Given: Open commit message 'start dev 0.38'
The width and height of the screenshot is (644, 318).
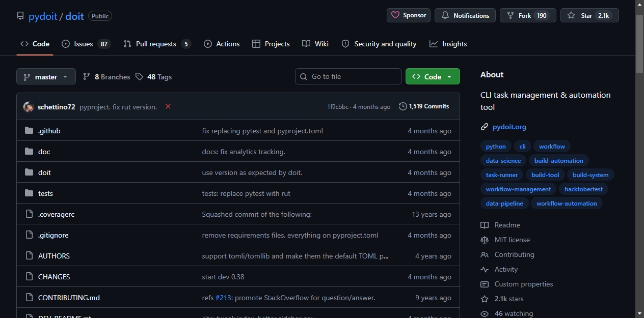Looking at the screenshot, I should pos(223,277).
